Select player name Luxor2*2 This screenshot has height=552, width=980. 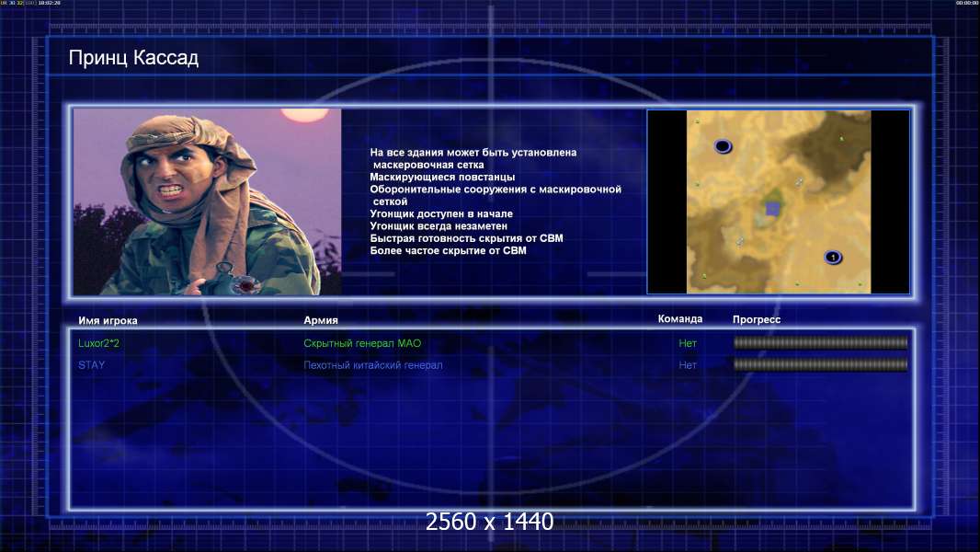pyautogui.click(x=98, y=343)
